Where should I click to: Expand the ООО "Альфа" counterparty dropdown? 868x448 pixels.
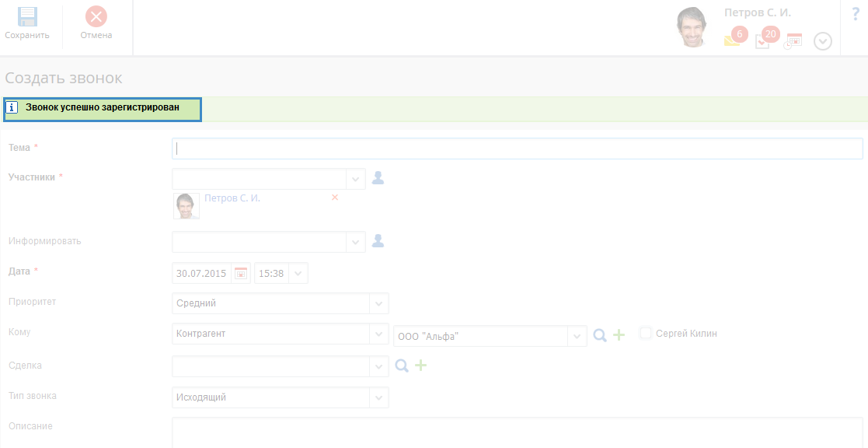coord(577,336)
